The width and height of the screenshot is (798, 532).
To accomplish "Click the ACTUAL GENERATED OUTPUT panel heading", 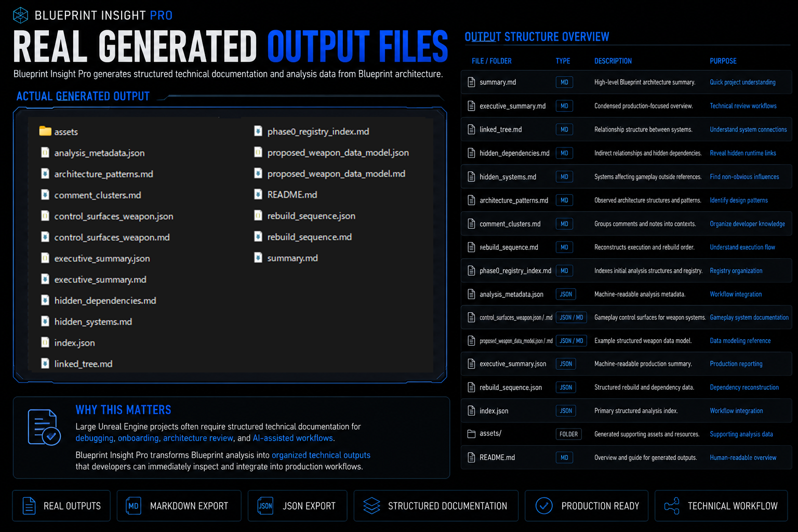I will [x=83, y=96].
